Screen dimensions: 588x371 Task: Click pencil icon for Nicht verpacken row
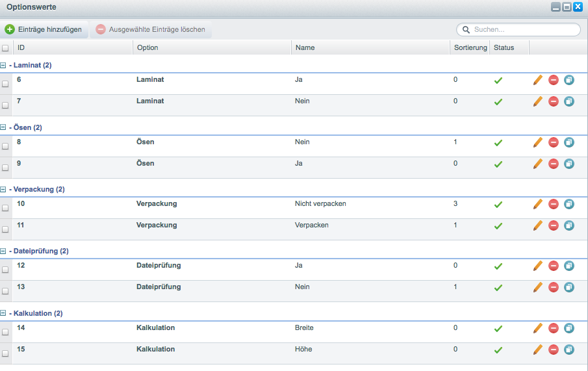537,204
